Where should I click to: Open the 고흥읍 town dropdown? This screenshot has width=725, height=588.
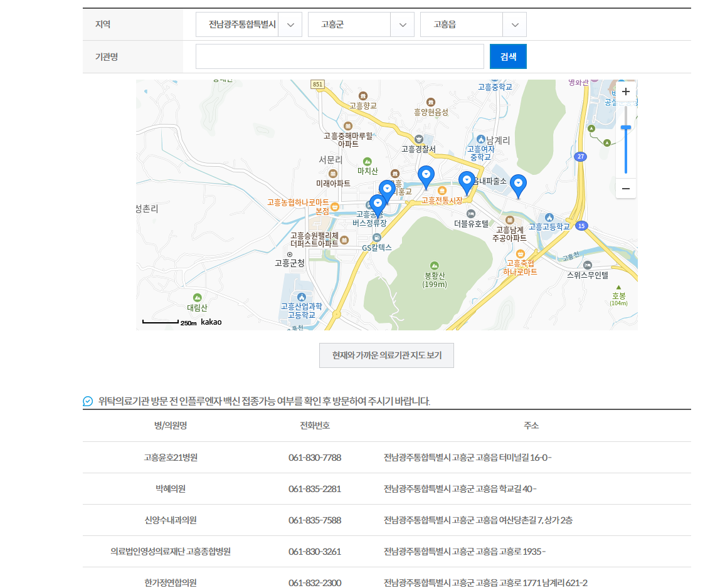tap(473, 24)
